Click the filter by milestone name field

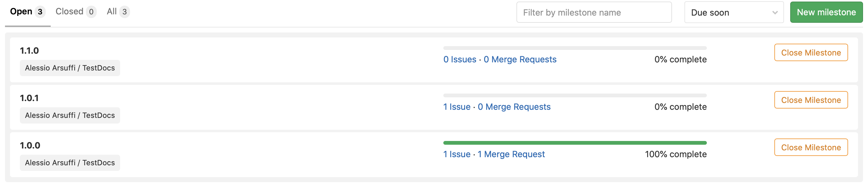[594, 12]
